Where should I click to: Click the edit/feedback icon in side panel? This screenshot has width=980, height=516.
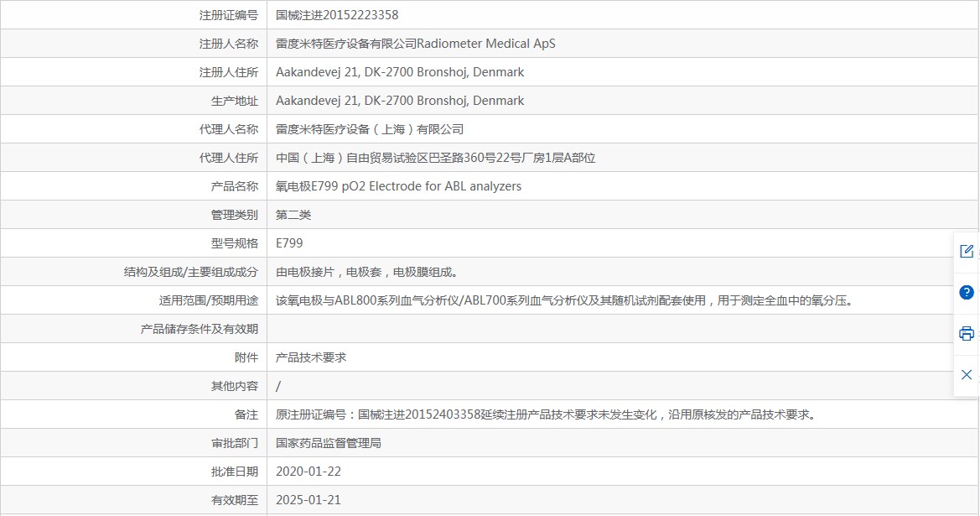967,252
